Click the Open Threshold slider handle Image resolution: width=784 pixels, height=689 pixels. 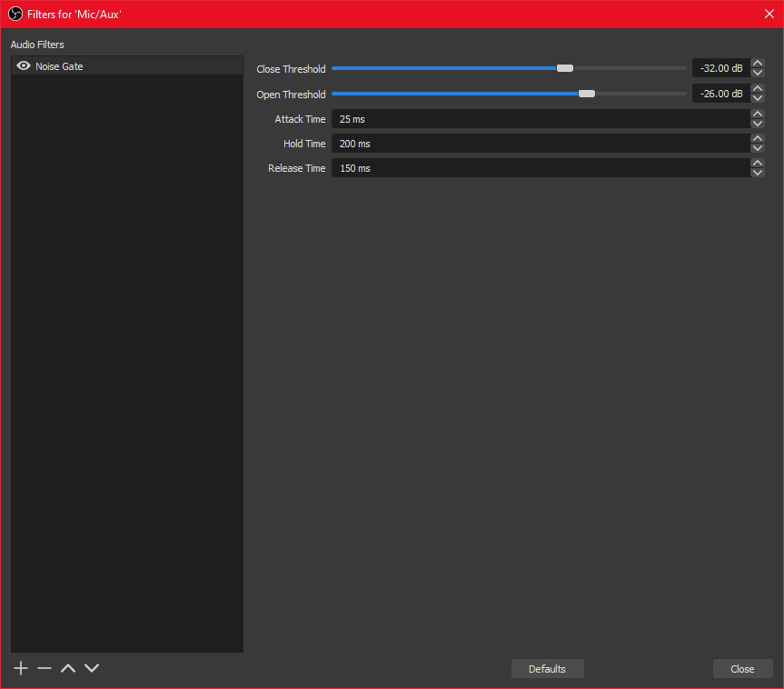pos(587,94)
